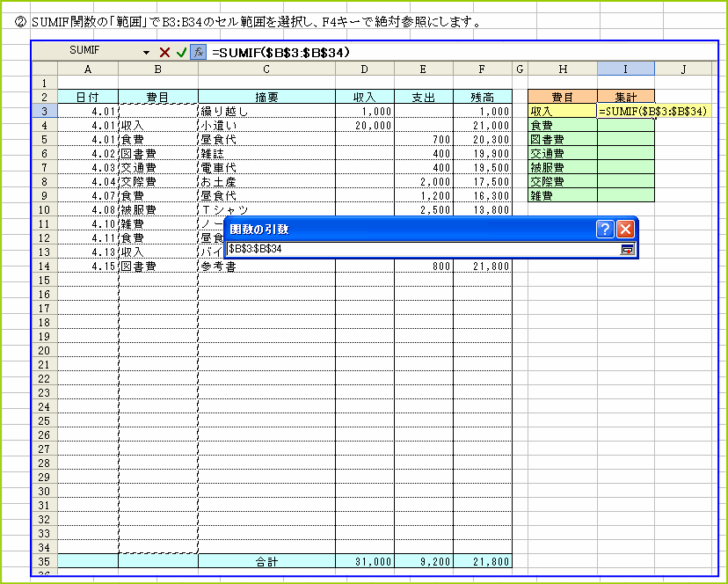Expand the collapsed dialog with restore button
The image size is (728, 584).
[627, 250]
